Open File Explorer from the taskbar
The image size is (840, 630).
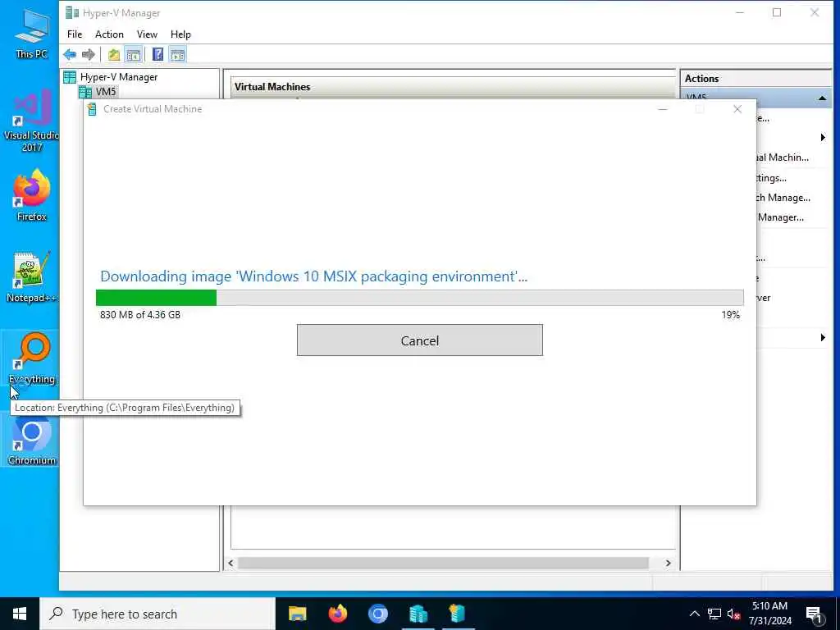(x=297, y=614)
